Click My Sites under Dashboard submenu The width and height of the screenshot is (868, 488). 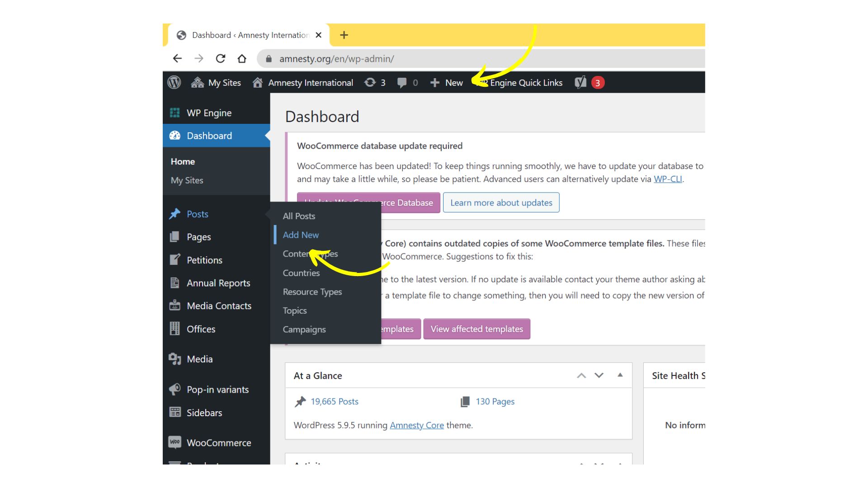(x=187, y=180)
